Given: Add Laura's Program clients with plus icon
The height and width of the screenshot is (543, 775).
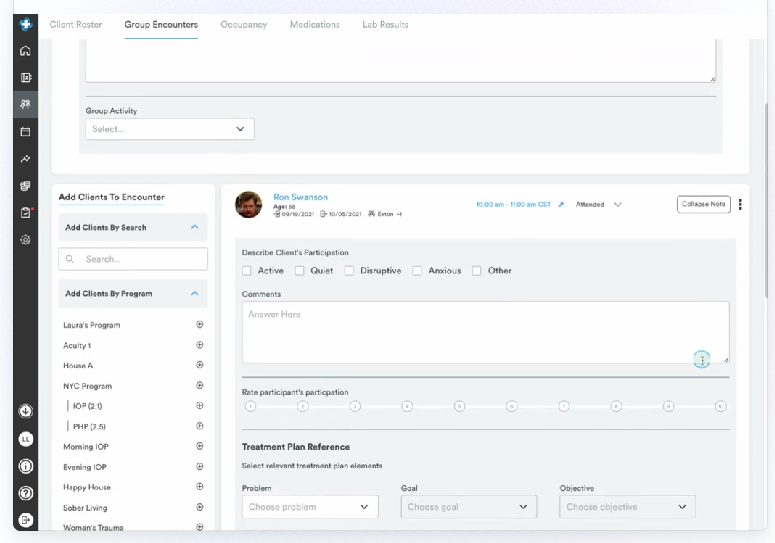Looking at the screenshot, I should 200,325.
